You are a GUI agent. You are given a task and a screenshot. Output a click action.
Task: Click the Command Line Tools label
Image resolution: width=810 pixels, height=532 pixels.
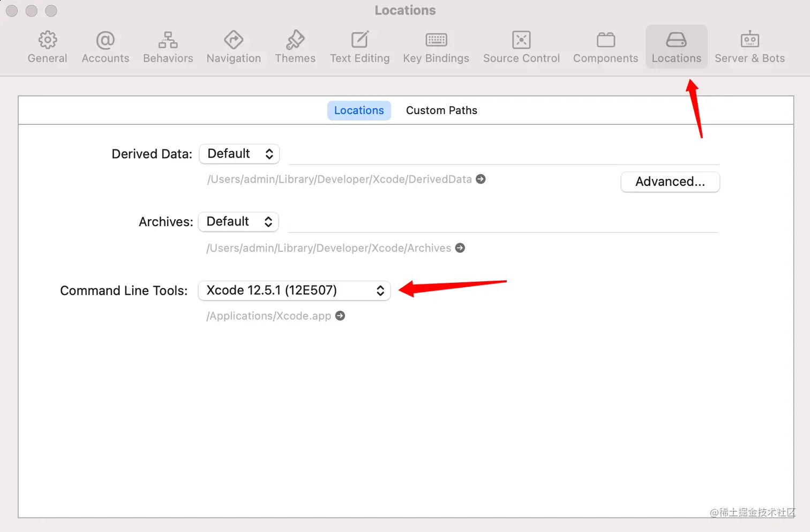[124, 290]
